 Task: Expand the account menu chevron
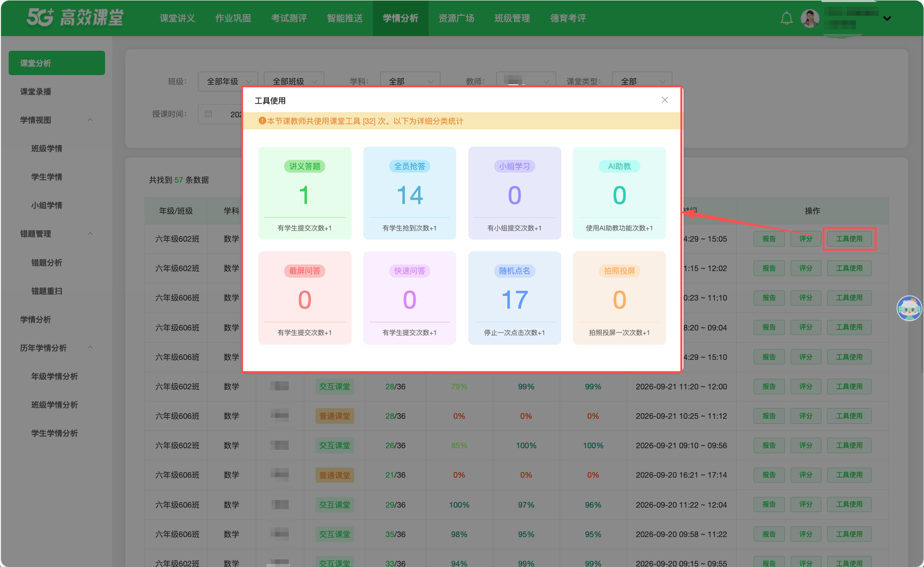coord(887,19)
